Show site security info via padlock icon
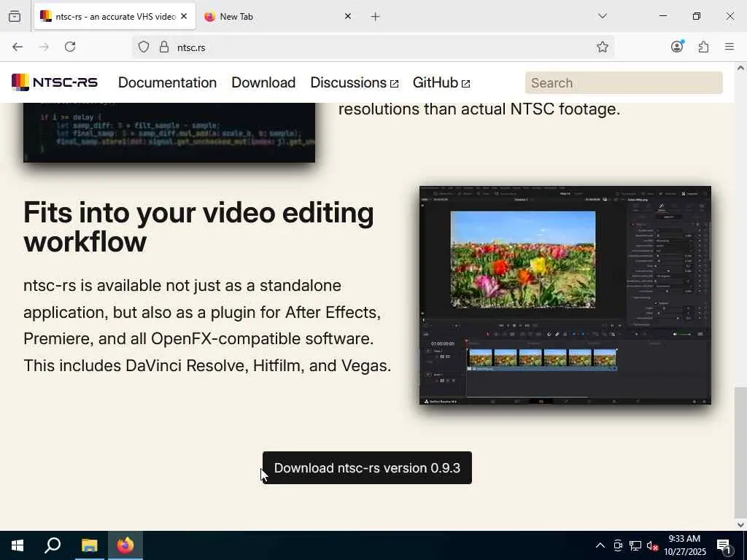 coord(164,47)
